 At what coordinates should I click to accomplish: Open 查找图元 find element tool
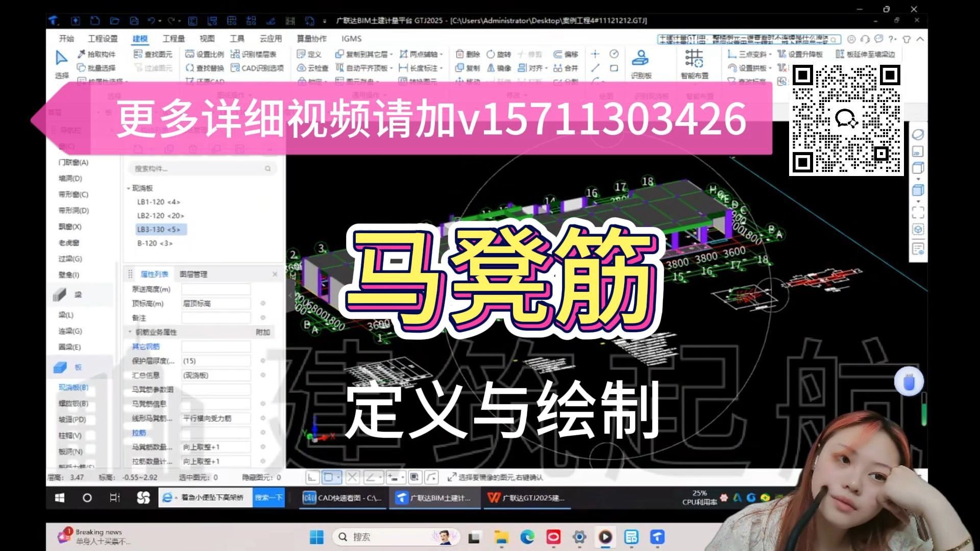pyautogui.click(x=153, y=54)
